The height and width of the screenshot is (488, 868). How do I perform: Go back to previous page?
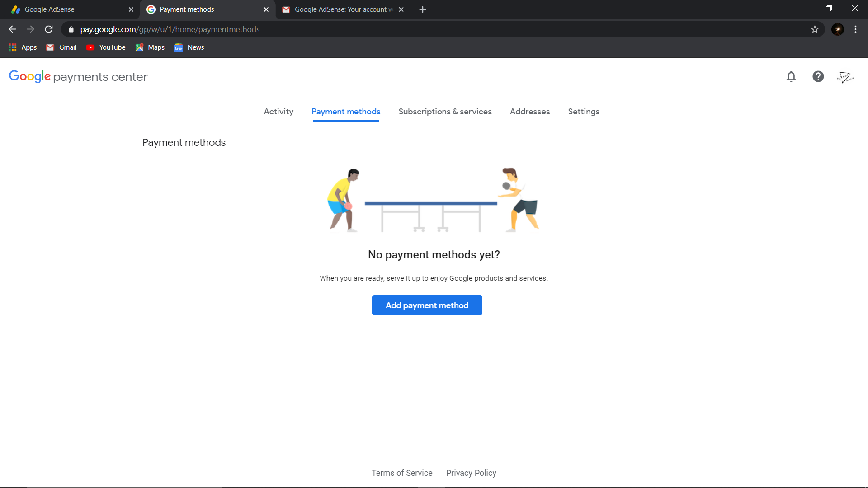[x=12, y=29]
